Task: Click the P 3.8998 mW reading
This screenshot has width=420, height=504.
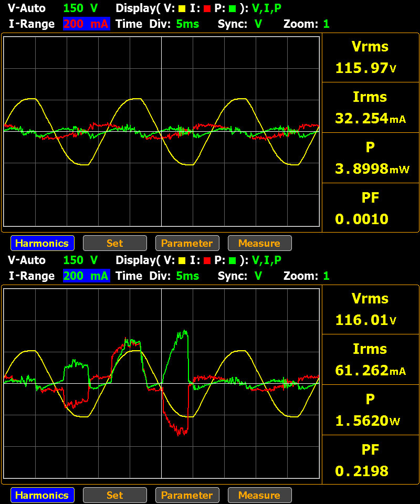Action: pos(370,158)
